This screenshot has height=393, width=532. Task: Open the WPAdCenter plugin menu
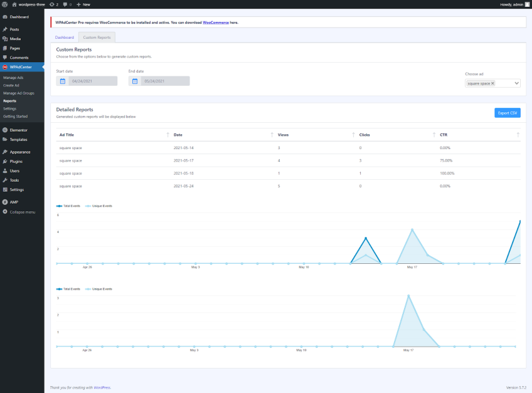[22, 66]
